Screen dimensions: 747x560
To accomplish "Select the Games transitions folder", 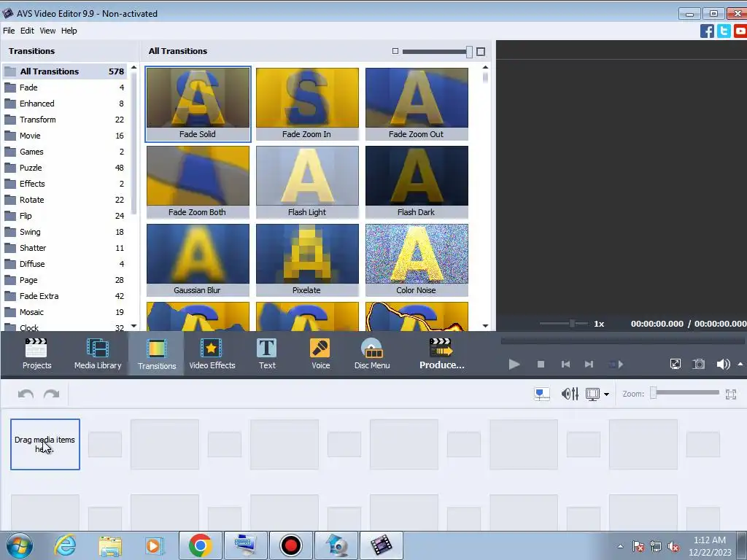I will point(64,152).
